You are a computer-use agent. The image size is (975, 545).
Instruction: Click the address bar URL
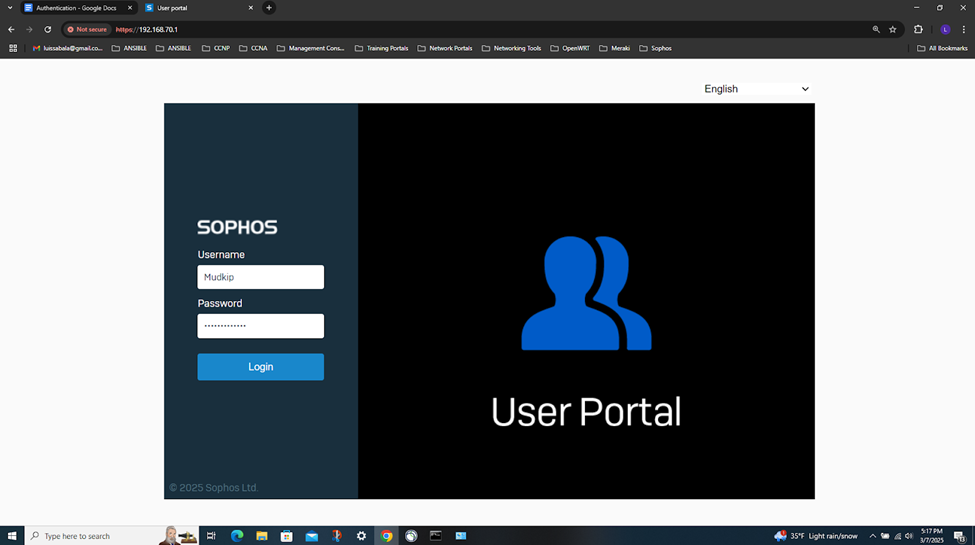click(147, 29)
